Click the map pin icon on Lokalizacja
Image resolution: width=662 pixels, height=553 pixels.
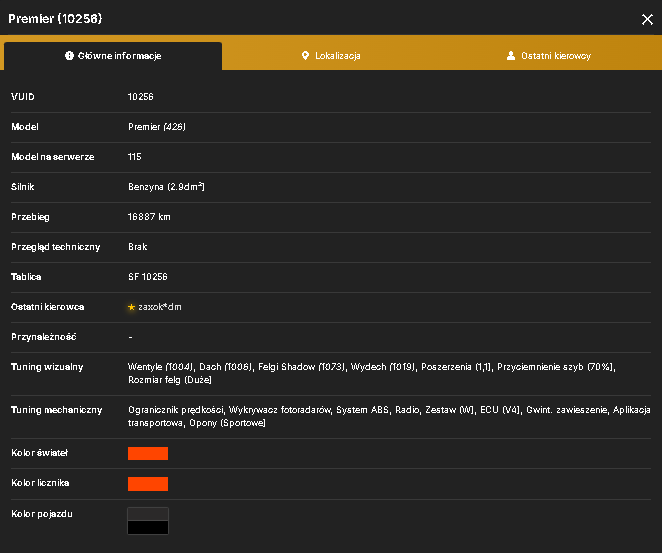tap(305, 56)
